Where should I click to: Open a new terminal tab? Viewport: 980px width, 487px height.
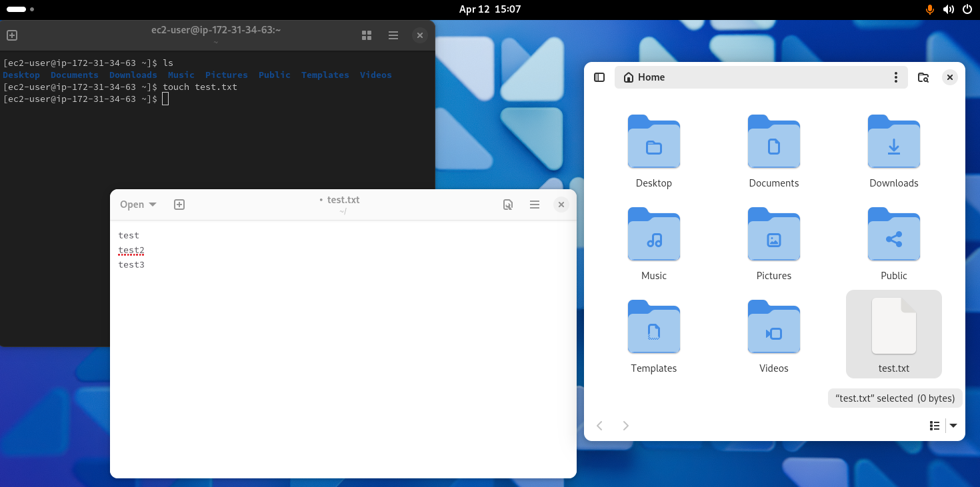coord(11,35)
